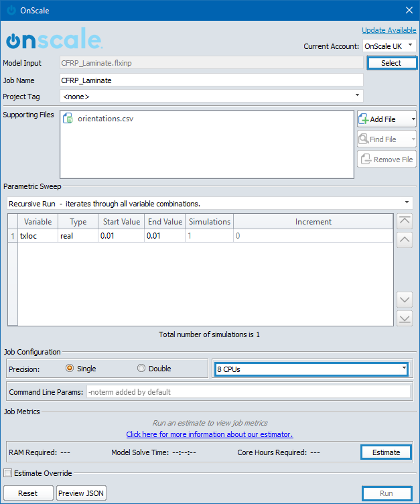Click the End Value column header
420x504 pixels.
165,221
